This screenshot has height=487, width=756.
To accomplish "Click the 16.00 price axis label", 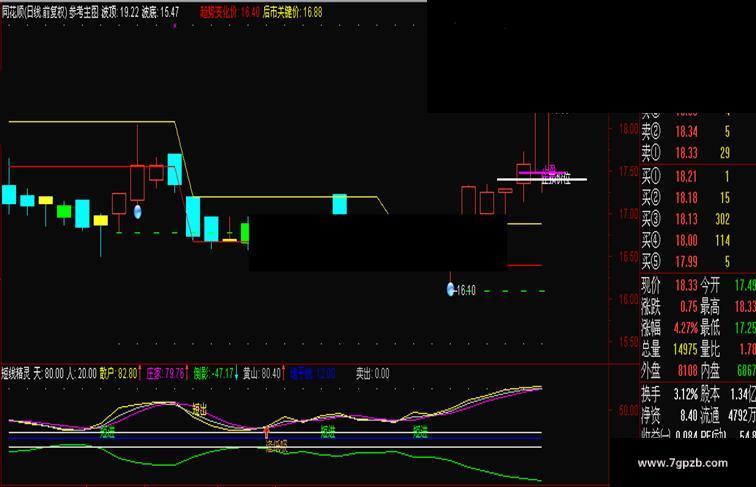I will (x=629, y=299).
